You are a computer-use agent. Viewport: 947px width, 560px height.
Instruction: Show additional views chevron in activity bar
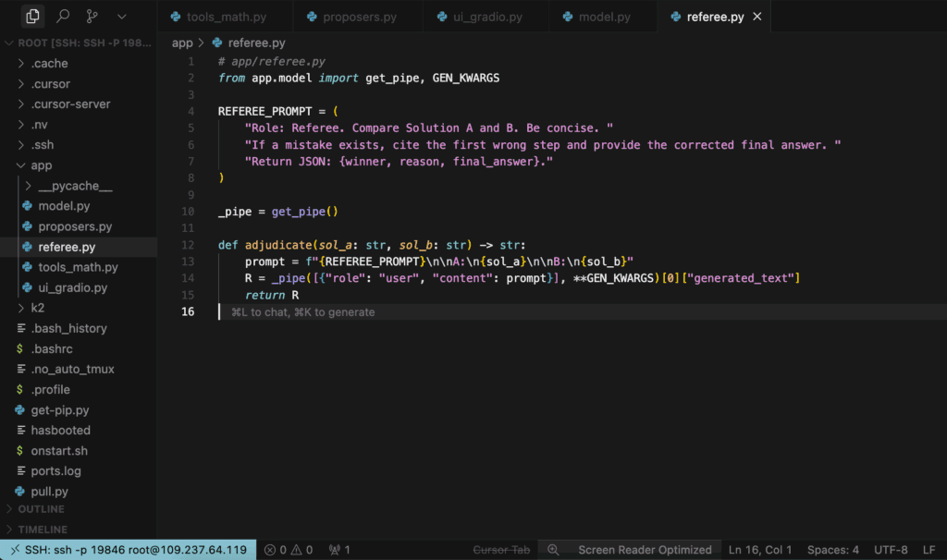122,17
